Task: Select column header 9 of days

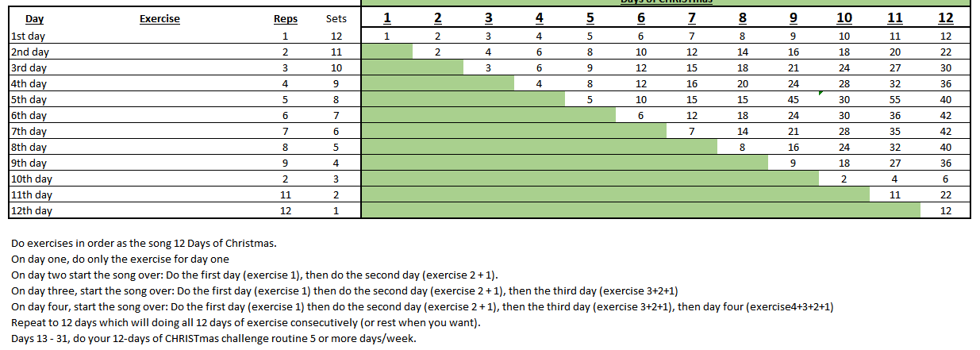Action: coord(794,18)
